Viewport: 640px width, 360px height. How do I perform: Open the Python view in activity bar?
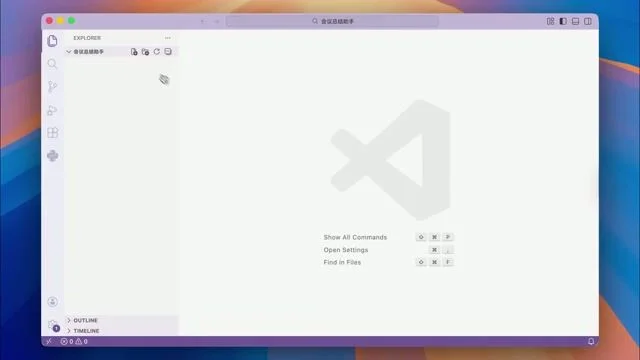[x=52, y=156]
